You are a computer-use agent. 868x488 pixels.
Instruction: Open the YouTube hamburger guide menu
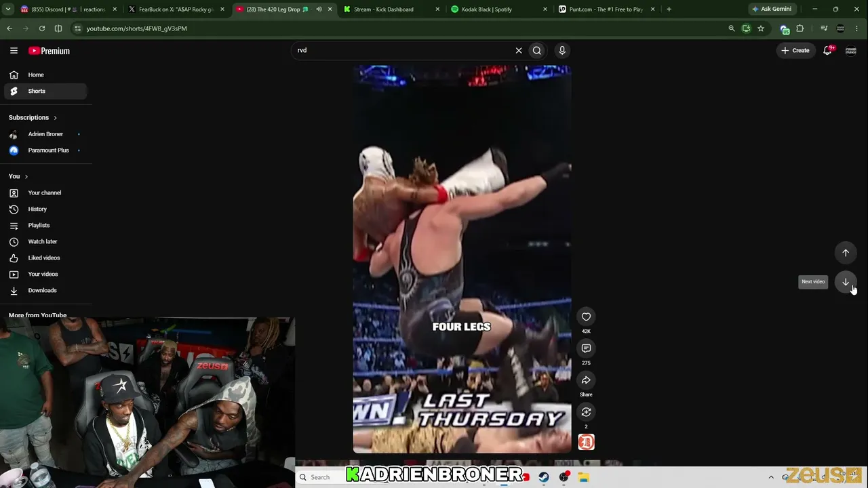click(x=14, y=51)
